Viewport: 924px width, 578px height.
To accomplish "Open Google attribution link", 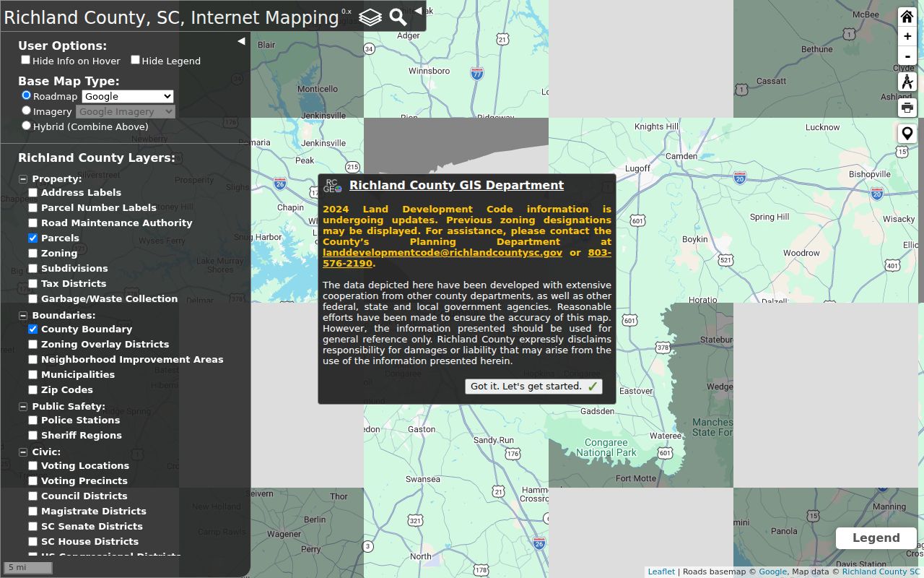I will [772, 571].
